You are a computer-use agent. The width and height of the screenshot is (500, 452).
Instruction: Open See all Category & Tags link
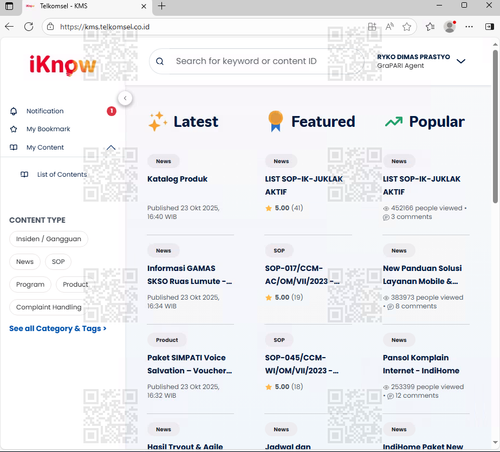tap(58, 329)
